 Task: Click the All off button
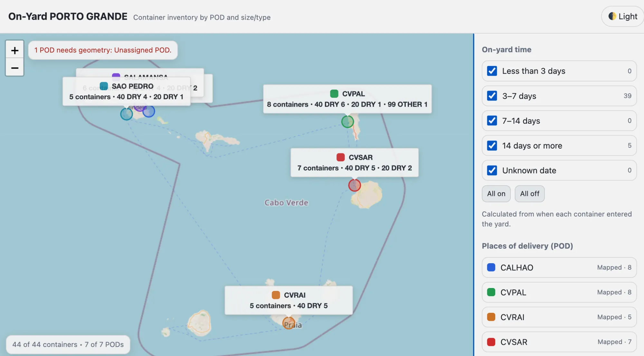530,194
